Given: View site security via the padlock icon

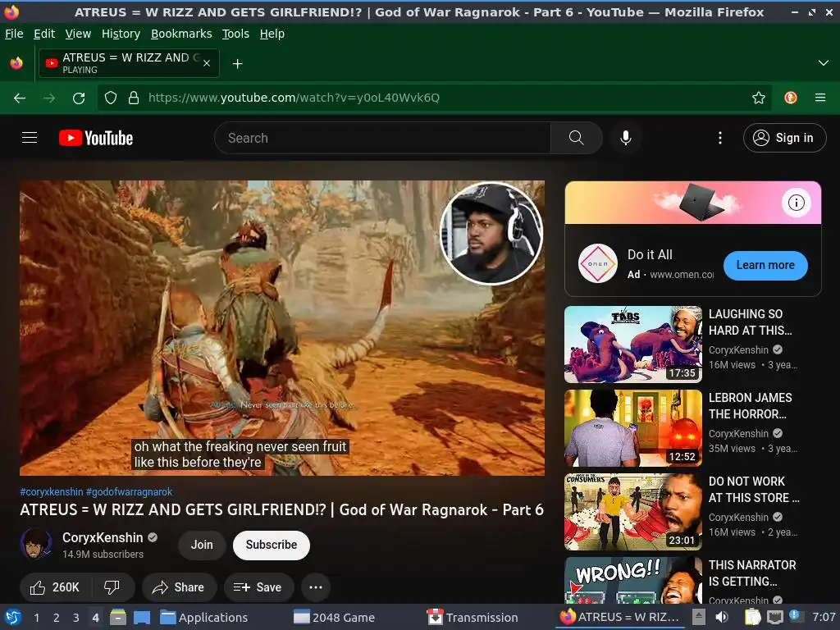Looking at the screenshot, I should pos(134,98).
